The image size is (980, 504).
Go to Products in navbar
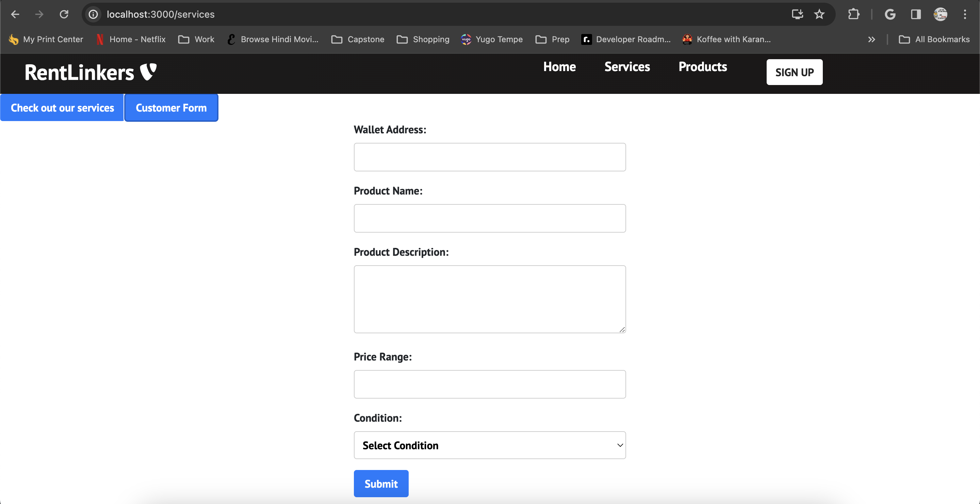(703, 67)
